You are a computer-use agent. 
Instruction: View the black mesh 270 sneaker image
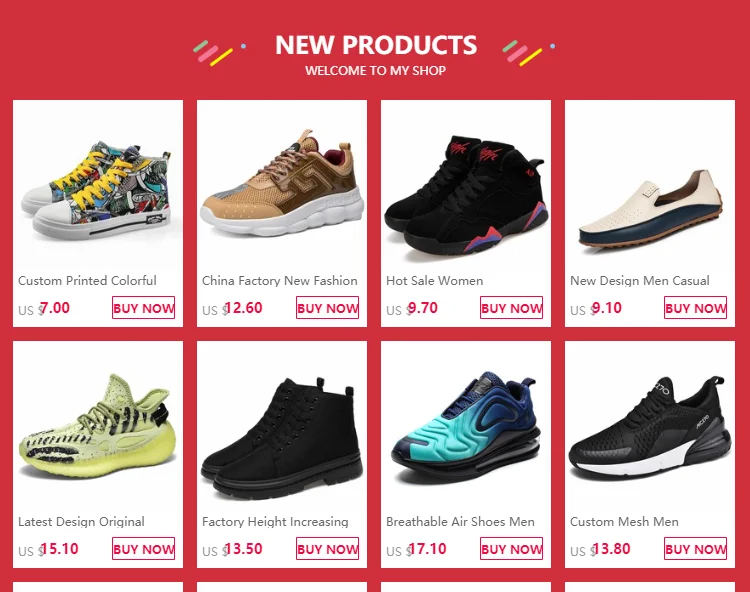click(650, 427)
